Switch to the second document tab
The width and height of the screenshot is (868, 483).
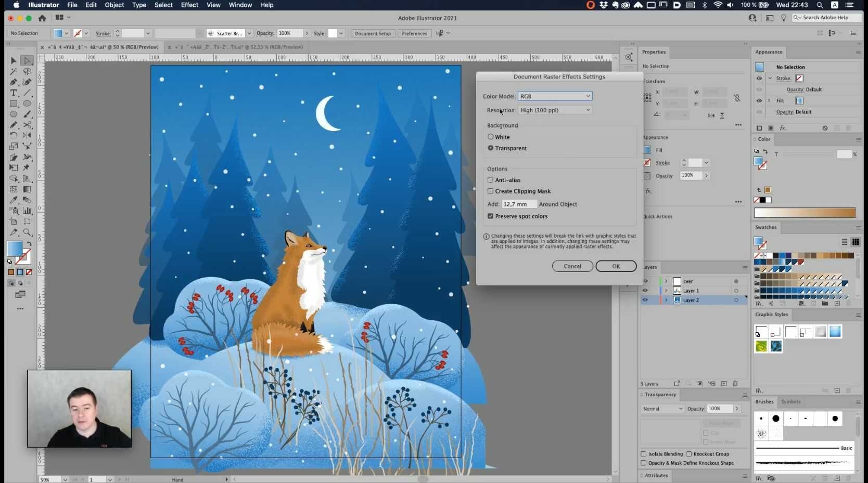pos(238,47)
